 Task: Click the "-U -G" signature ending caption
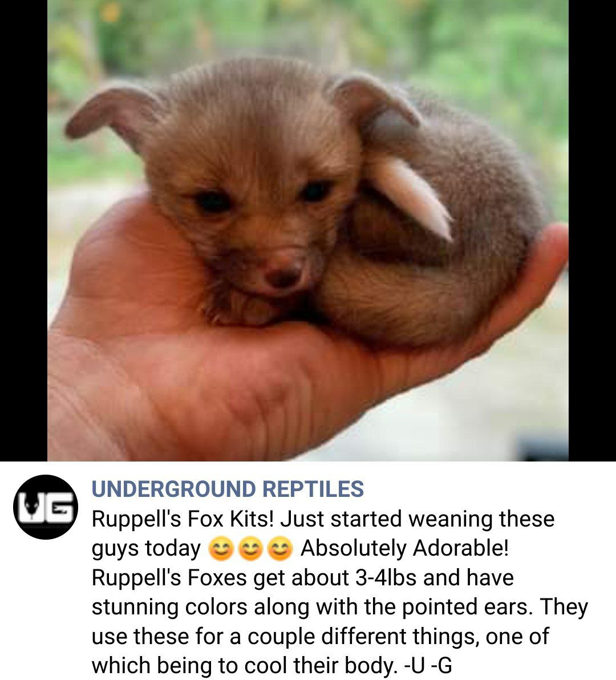point(427,665)
